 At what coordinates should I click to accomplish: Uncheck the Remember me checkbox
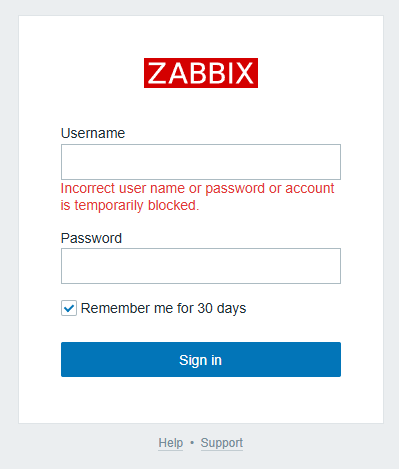tap(69, 308)
